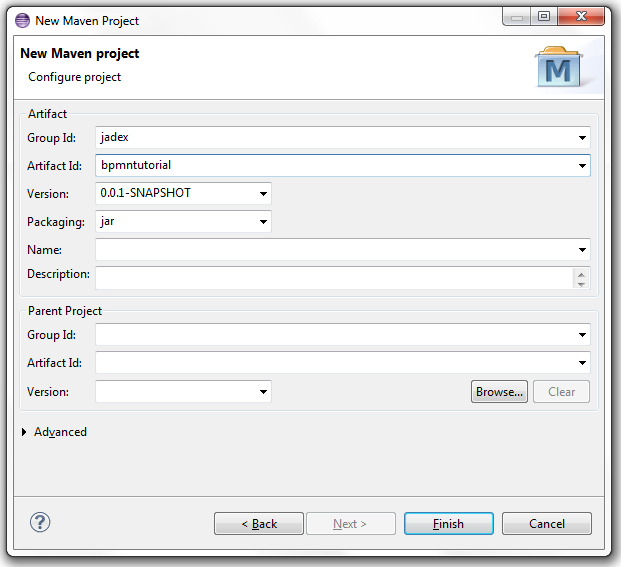Open Parent Project Artifact Id dropdown
Viewport: 621px width, 567px height.
coord(582,364)
